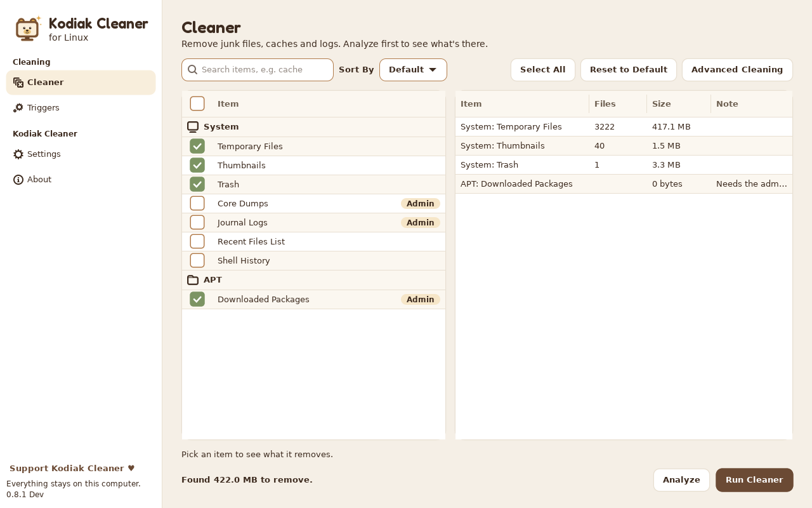Viewport: 812px width, 508px height.
Task: Select the Downloaded Packages item label
Action: point(263,300)
